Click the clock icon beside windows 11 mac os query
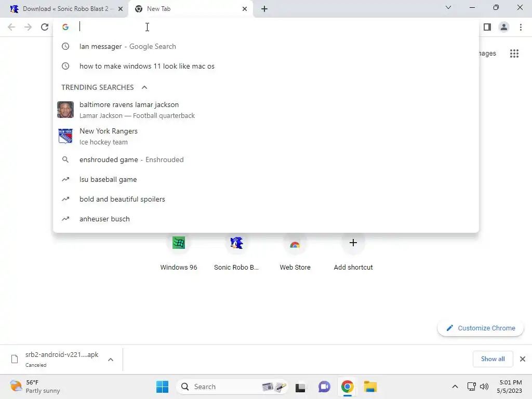This screenshot has width=532, height=399. 65,66
